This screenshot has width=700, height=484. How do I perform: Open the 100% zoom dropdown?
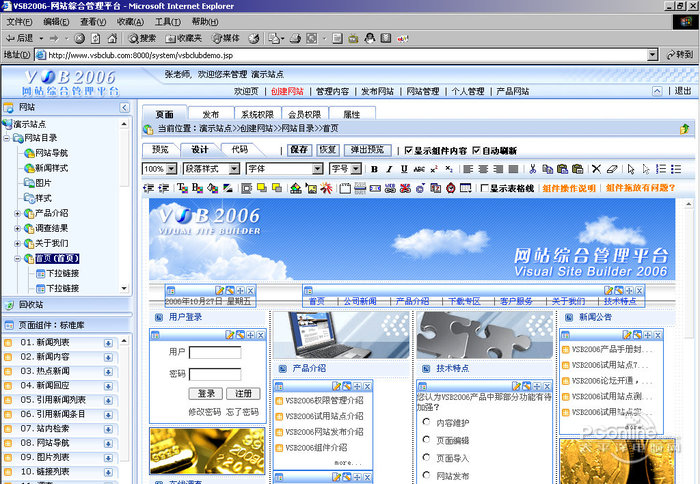tap(171, 169)
